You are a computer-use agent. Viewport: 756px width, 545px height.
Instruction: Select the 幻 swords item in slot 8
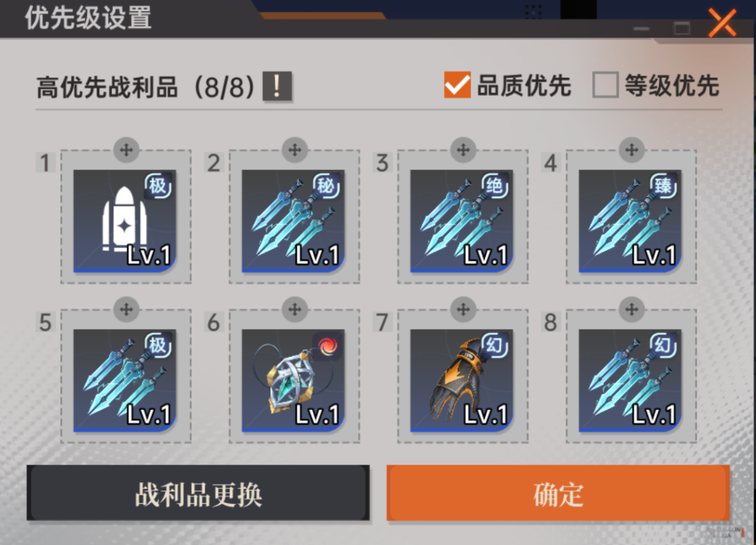click(630, 380)
